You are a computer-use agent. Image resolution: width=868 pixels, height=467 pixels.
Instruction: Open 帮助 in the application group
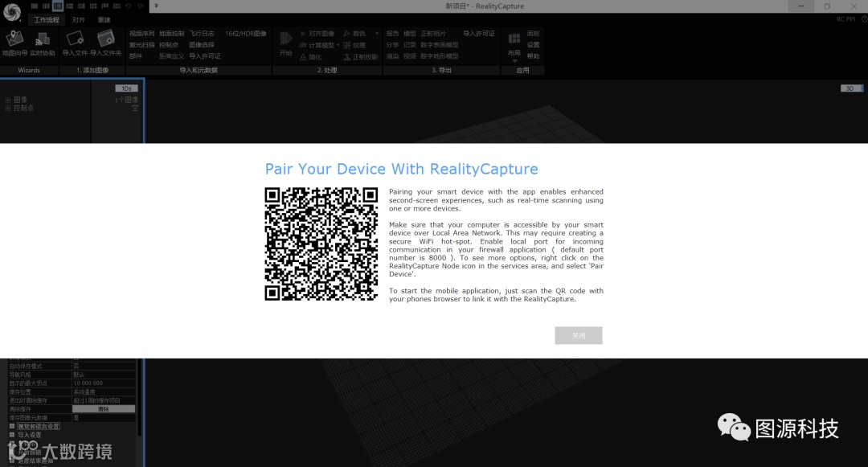pyautogui.click(x=533, y=56)
